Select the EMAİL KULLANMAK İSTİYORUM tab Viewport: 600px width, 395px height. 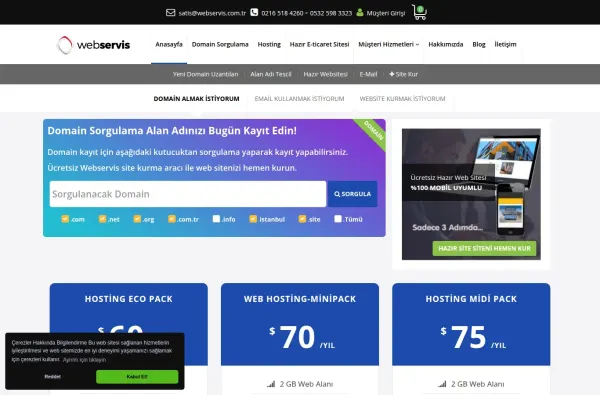299,99
